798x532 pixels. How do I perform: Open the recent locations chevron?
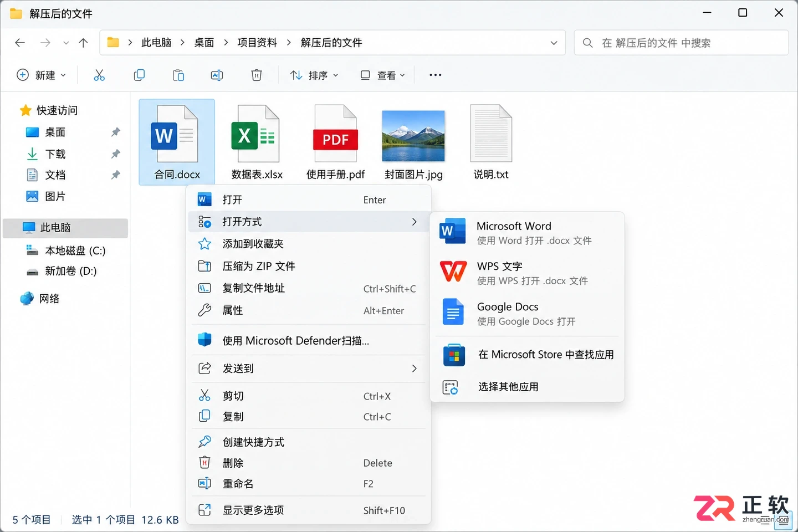click(x=66, y=43)
